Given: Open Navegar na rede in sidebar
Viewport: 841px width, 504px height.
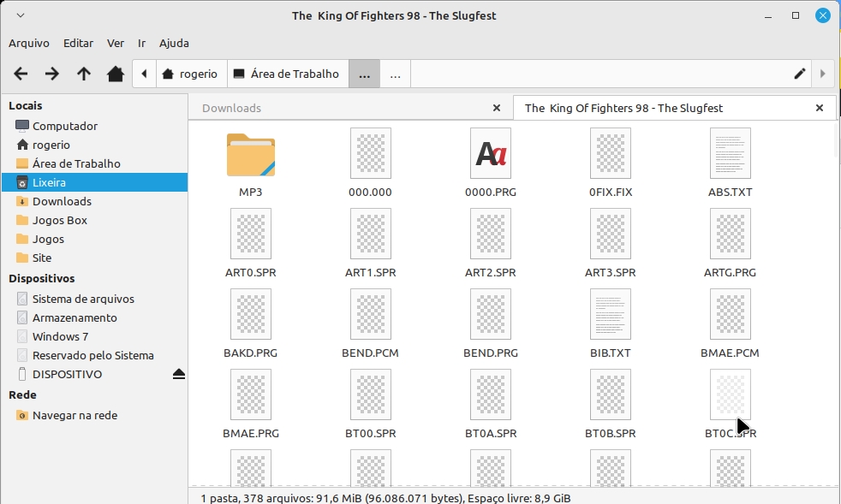Looking at the screenshot, I should (75, 415).
